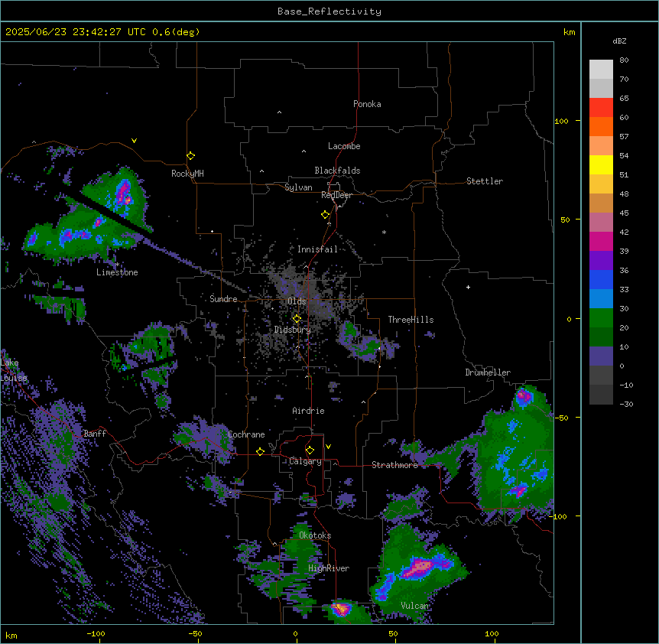
Task: Pick the light gray 70-80 dBZ legend band
Action: (x=601, y=70)
